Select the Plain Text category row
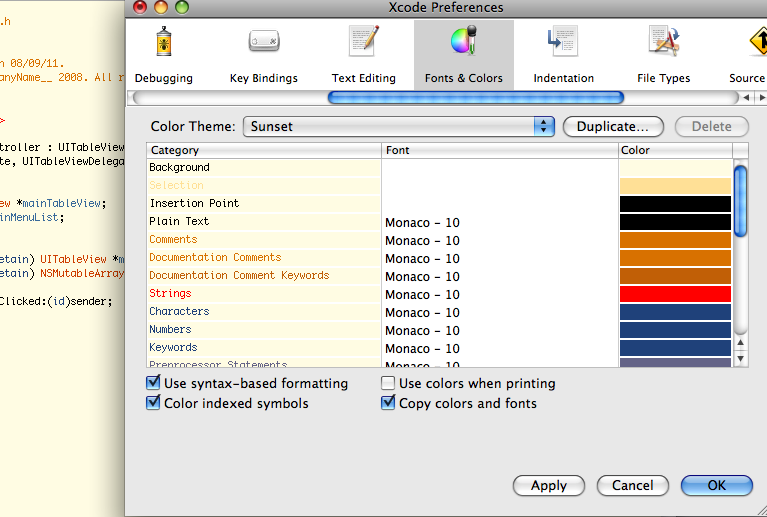 [264, 222]
